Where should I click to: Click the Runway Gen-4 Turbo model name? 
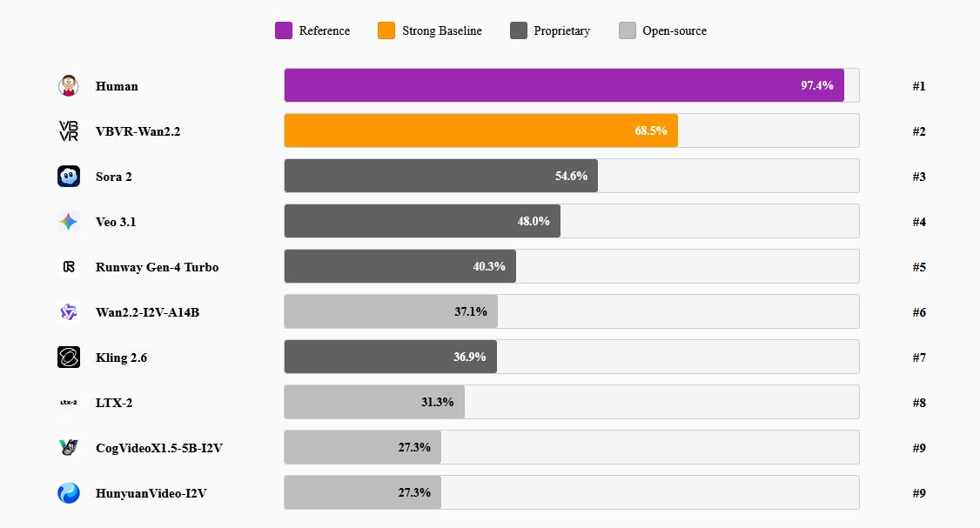(x=157, y=267)
